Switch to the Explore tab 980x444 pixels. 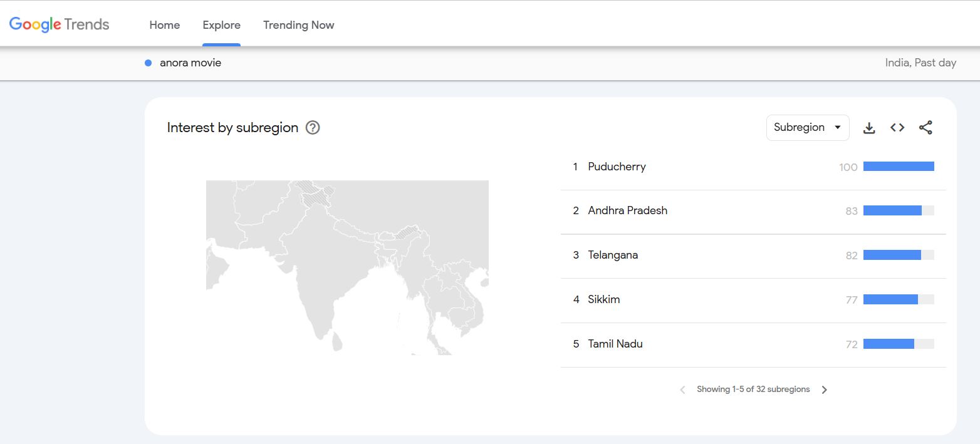[221, 25]
